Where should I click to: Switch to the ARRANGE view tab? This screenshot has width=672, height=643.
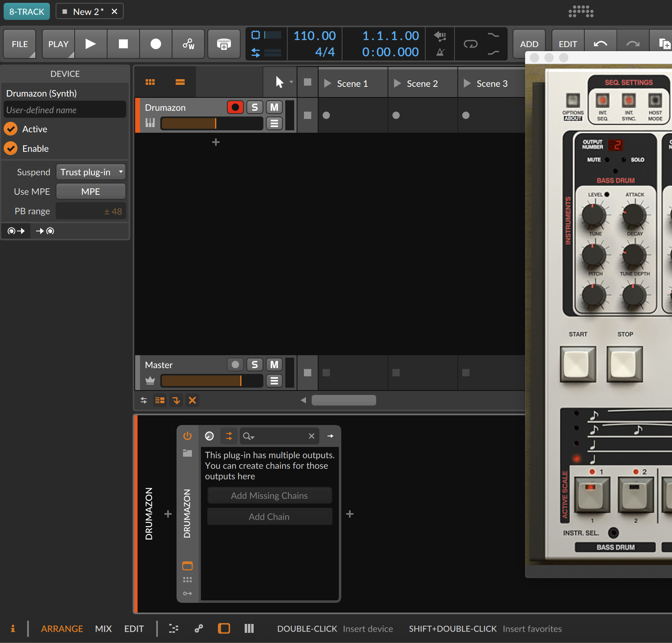[62, 629]
